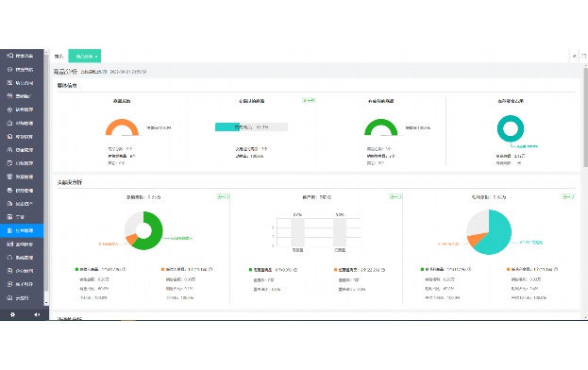The height and width of the screenshot is (370, 588).
Task: Open the gear settings icon below the sidebar
Action: coord(12,314)
